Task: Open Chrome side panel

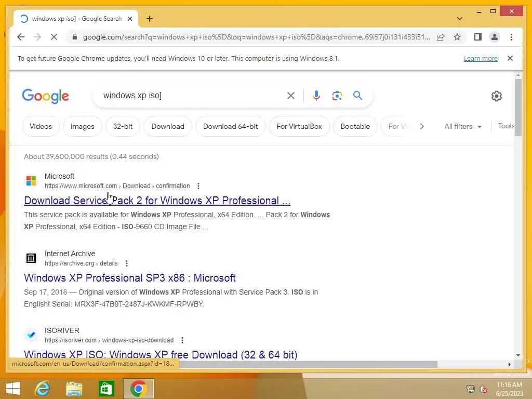Action: tap(478, 37)
